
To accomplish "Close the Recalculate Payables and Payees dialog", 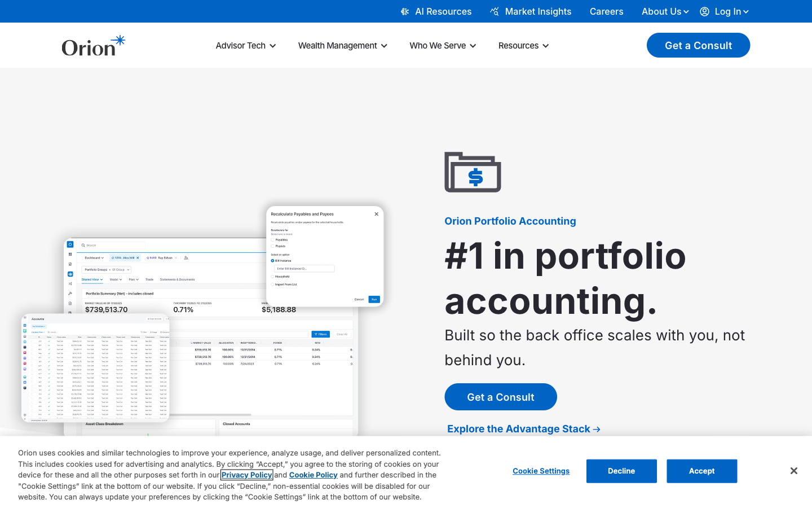I will 376,214.
